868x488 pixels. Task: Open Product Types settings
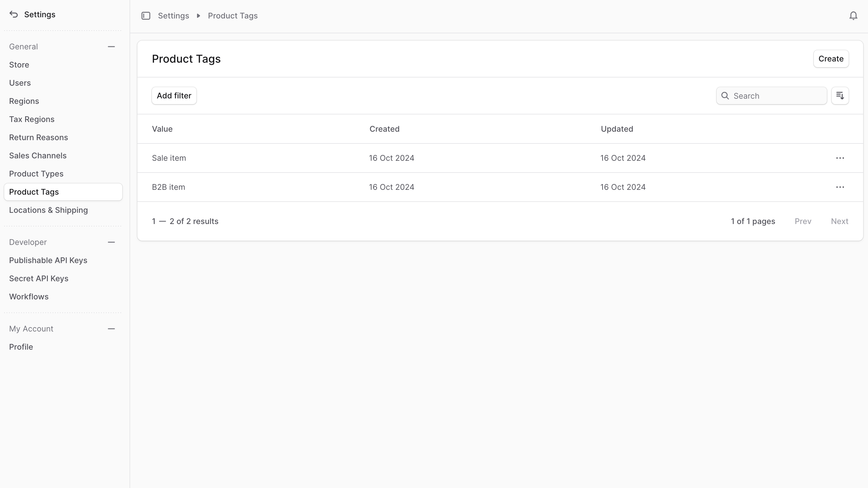pos(36,174)
